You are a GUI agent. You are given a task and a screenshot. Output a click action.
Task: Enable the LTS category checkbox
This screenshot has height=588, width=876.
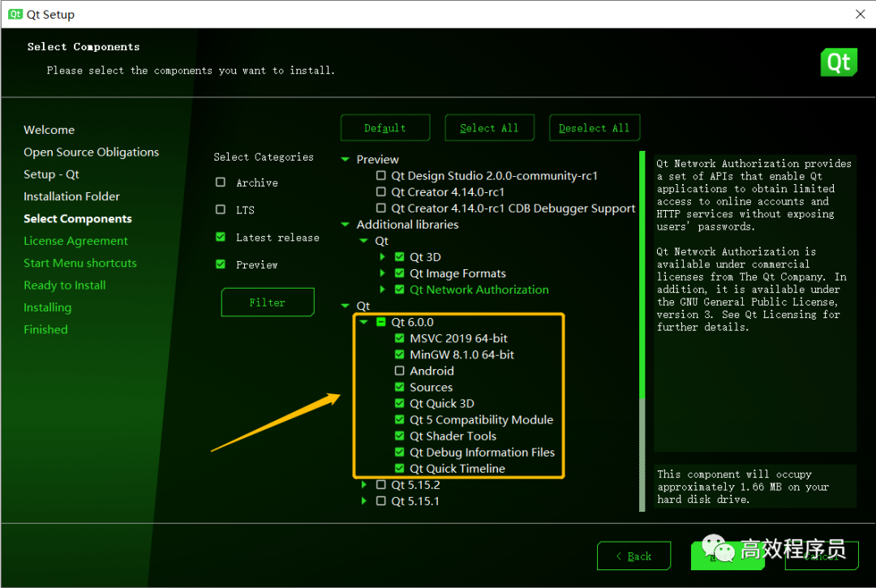click(x=221, y=209)
